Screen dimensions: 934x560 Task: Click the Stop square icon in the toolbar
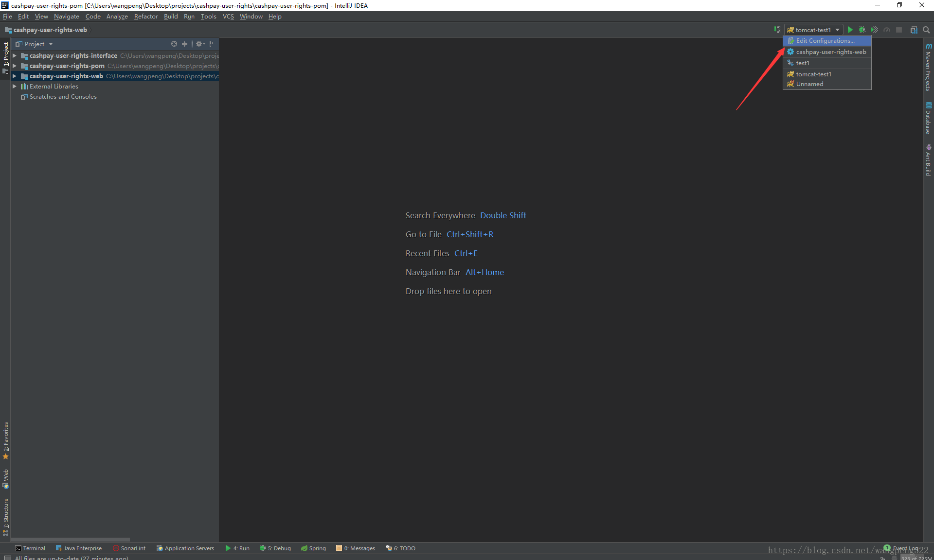tap(899, 30)
